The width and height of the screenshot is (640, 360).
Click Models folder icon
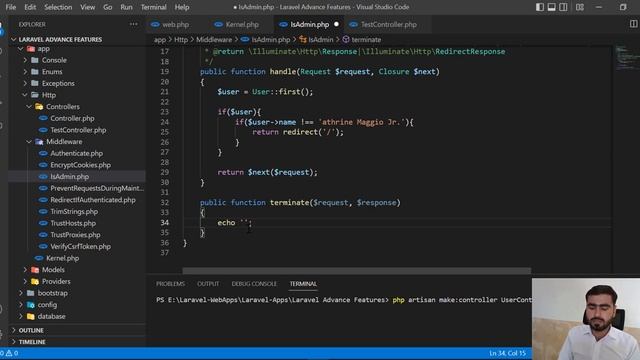coord(35,270)
